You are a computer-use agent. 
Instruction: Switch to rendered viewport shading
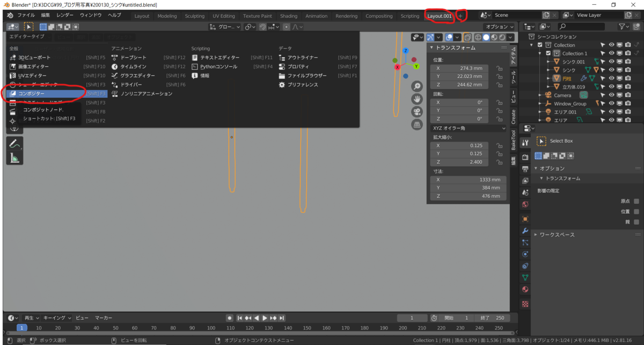[x=502, y=38]
